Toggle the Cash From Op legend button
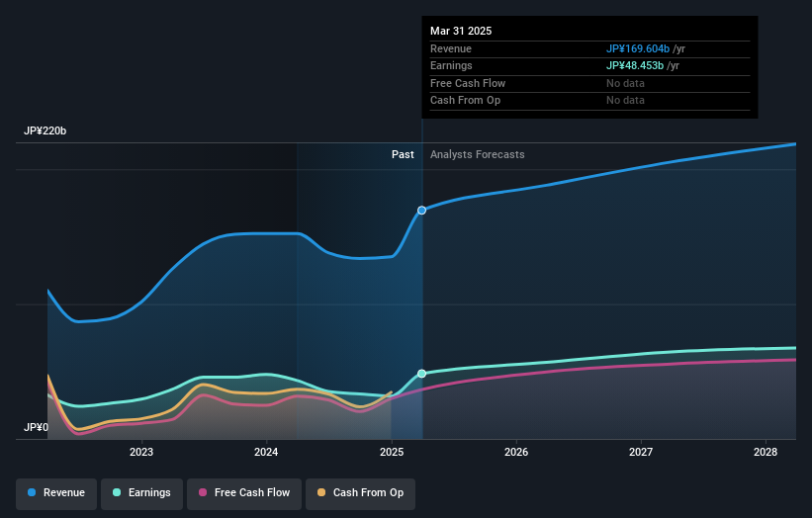The width and height of the screenshot is (812, 518). tap(360, 493)
